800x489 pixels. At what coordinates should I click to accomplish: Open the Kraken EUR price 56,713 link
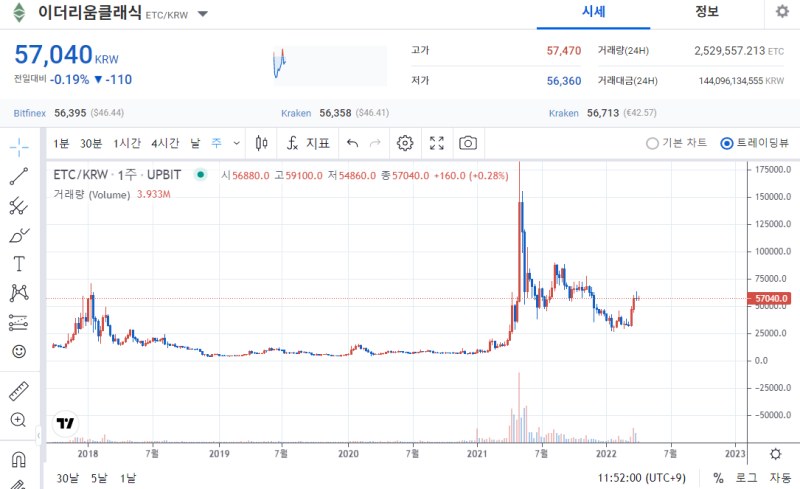point(603,113)
